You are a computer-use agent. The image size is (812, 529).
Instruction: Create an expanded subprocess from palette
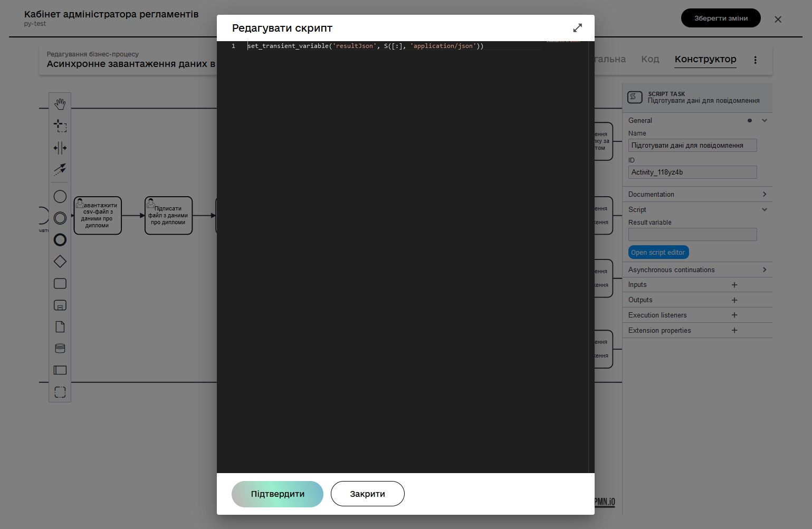click(x=60, y=305)
